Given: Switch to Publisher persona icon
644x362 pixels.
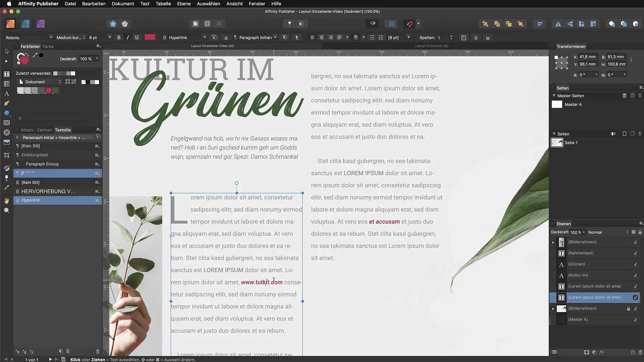Looking at the screenshot, I should pos(10,24).
